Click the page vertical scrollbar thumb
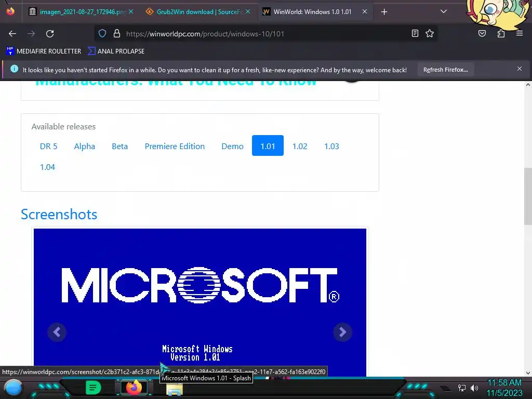Screen dimensions: 532x399 [528, 196]
